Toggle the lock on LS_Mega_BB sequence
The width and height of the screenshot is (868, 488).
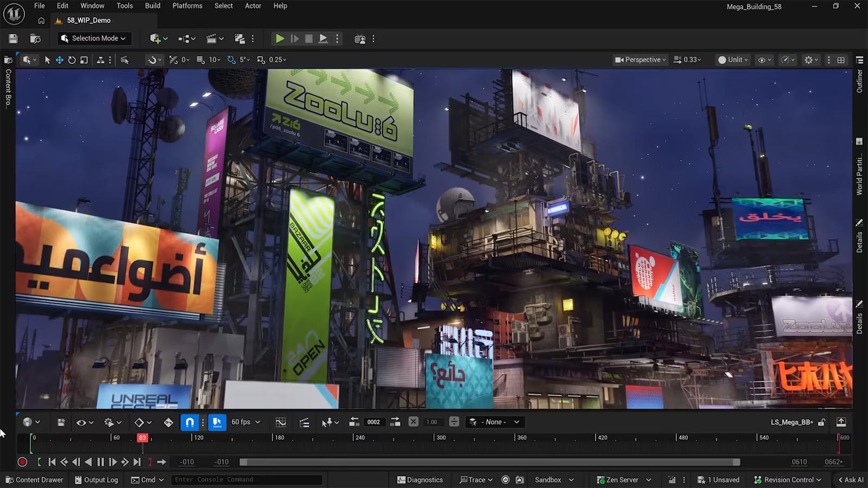click(x=822, y=422)
